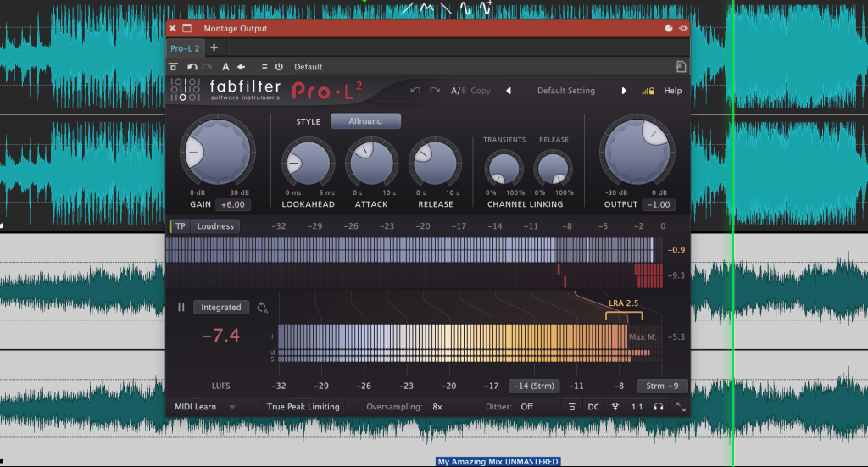Expand the MIDI Learn menu arrow
Screen dimensions: 868x467
pyautogui.click(x=232, y=407)
